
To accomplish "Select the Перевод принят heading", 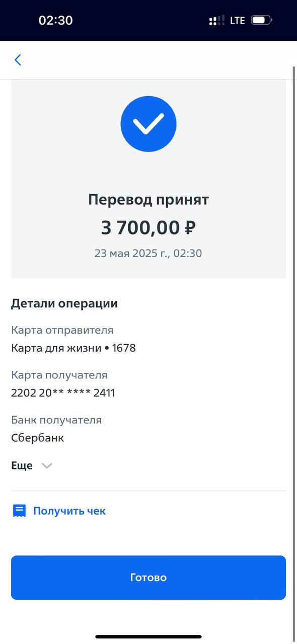I will tap(148, 200).
